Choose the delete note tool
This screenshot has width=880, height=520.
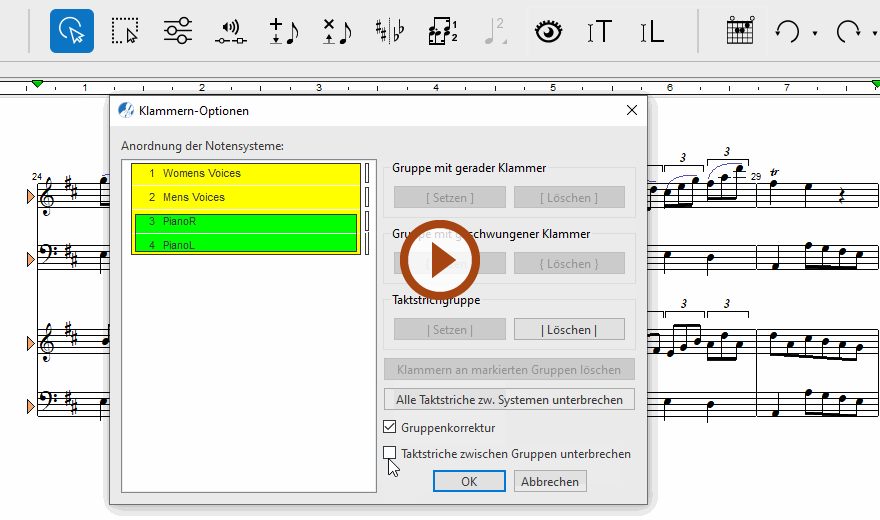(x=336, y=31)
